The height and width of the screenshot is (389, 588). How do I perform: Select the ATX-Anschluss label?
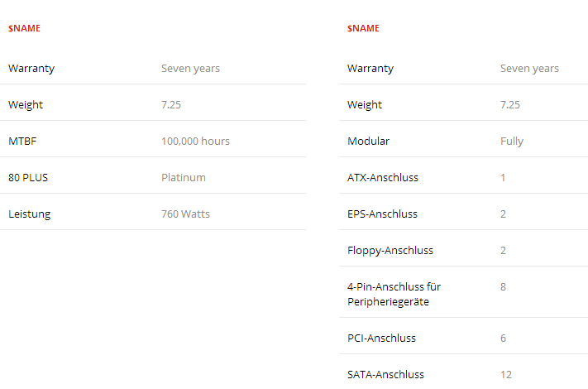tap(383, 178)
